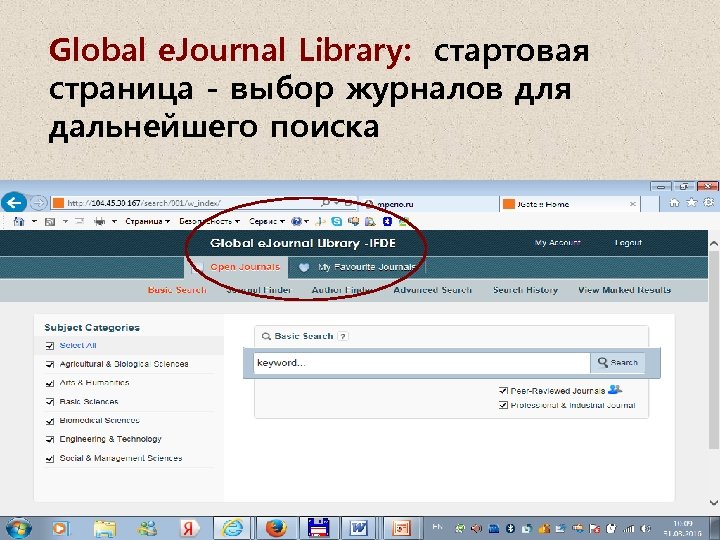Click the floppy disk taskbar icon

click(x=319, y=528)
